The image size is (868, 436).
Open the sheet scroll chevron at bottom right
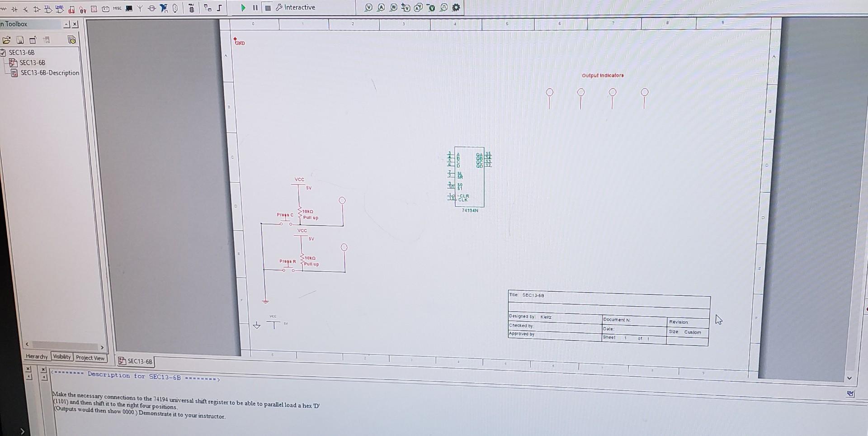tap(849, 378)
